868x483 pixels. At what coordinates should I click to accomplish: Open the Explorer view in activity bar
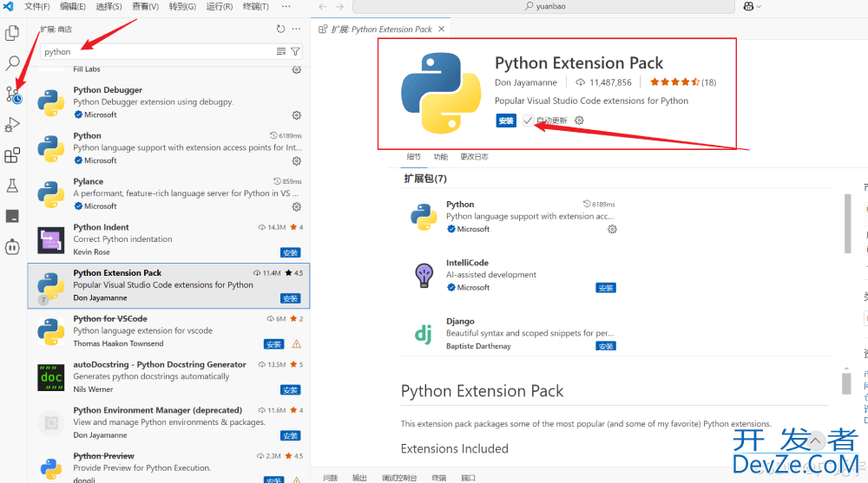click(x=12, y=33)
